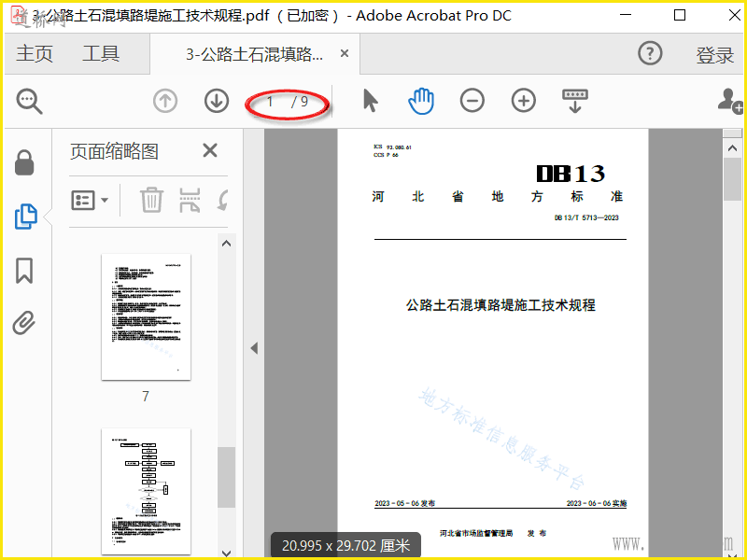747x560 pixels.
Task: Zoom out with minus icon
Action: pos(472,101)
